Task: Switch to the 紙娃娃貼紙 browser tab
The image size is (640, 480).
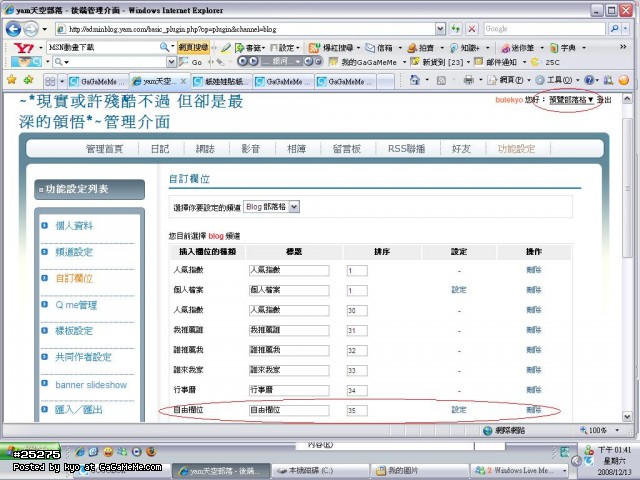Action: [x=222, y=82]
